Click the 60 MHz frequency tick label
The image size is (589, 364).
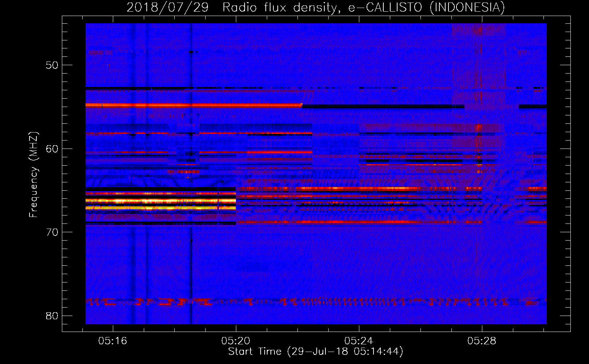click(x=52, y=149)
